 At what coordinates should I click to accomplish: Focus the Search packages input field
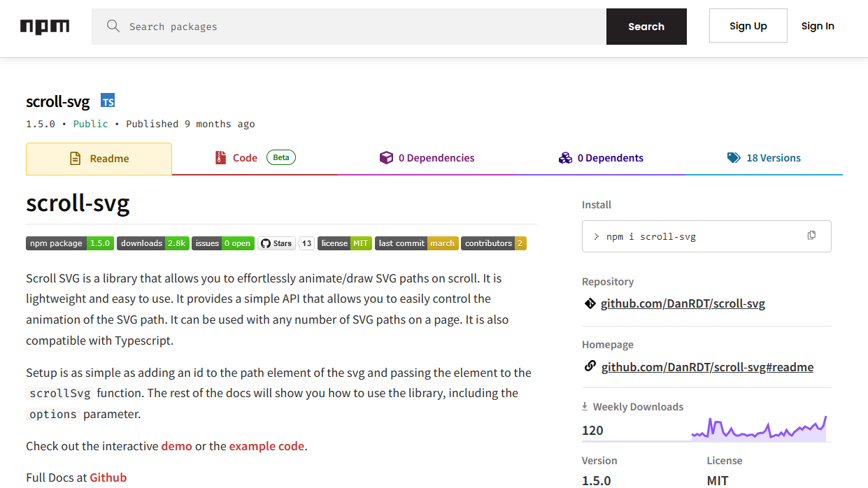pyautogui.click(x=349, y=27)
